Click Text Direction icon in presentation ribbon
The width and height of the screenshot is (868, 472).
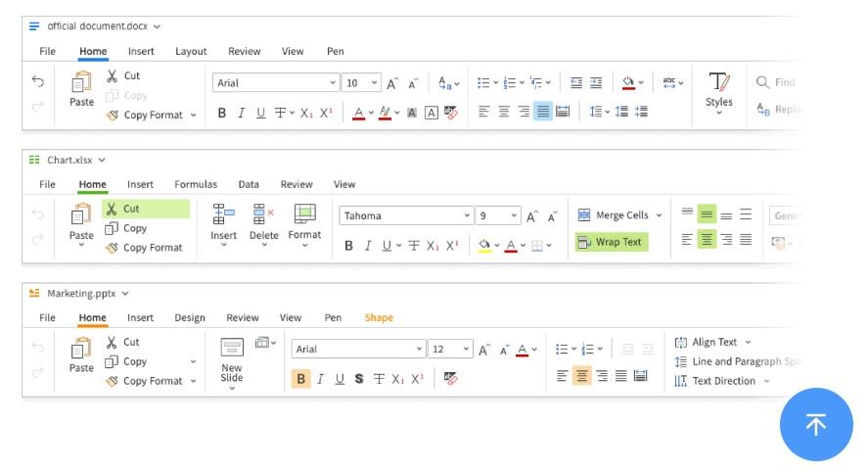[680, 381]
